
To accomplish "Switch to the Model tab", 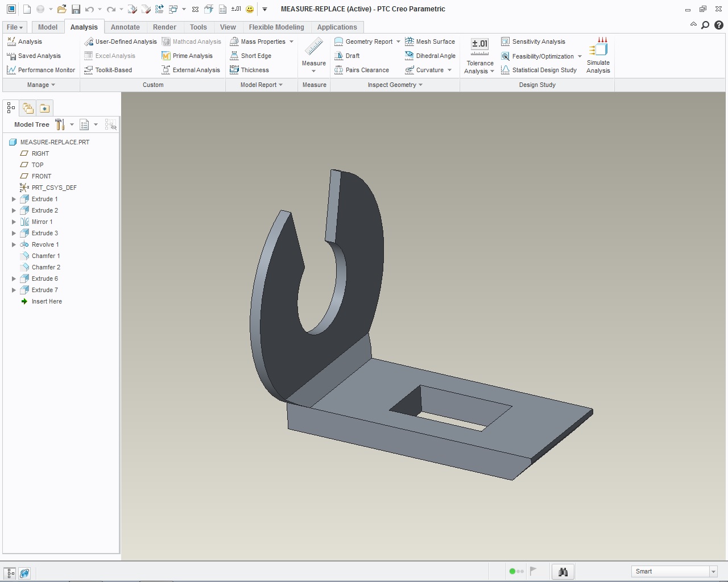I will tap(48, 27).
